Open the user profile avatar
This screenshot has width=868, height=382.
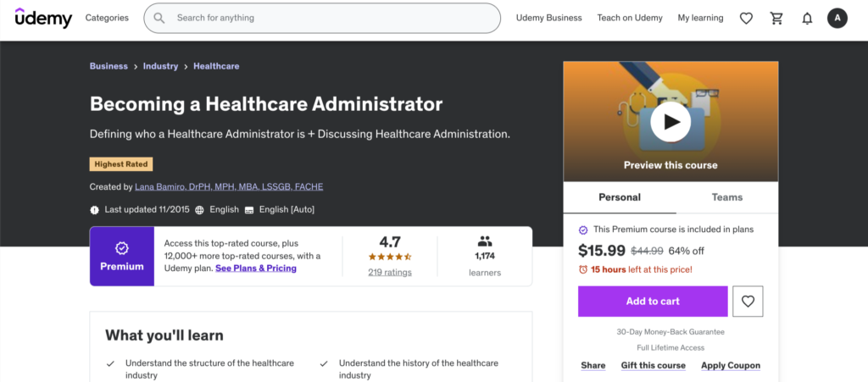pyautogui.click(x=837, y=18)
